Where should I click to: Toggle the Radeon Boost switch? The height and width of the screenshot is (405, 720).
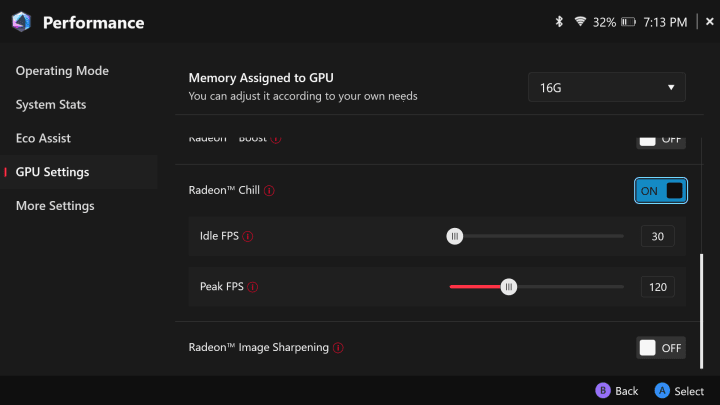pyautogui.click(x=661, y=141)
